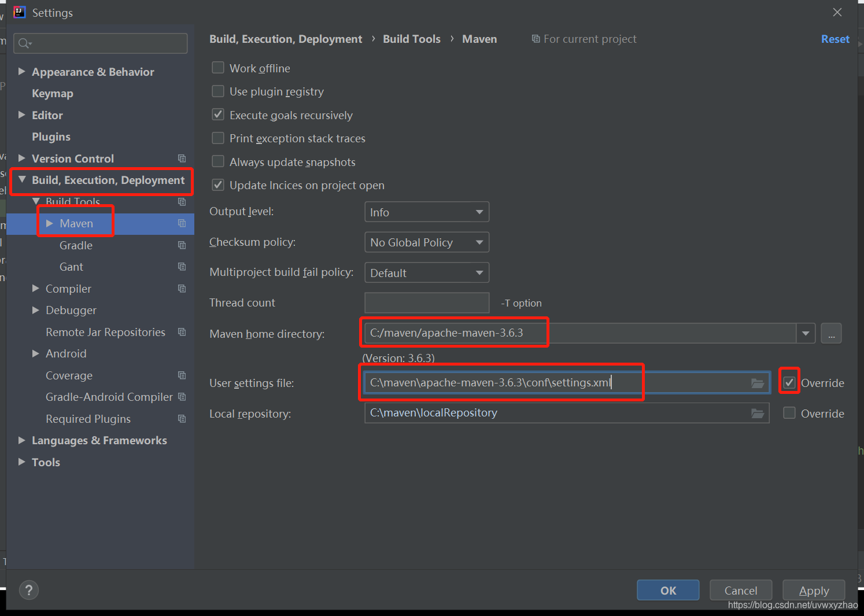Click the IntelliJ logo in the title bar

[20, 12]
